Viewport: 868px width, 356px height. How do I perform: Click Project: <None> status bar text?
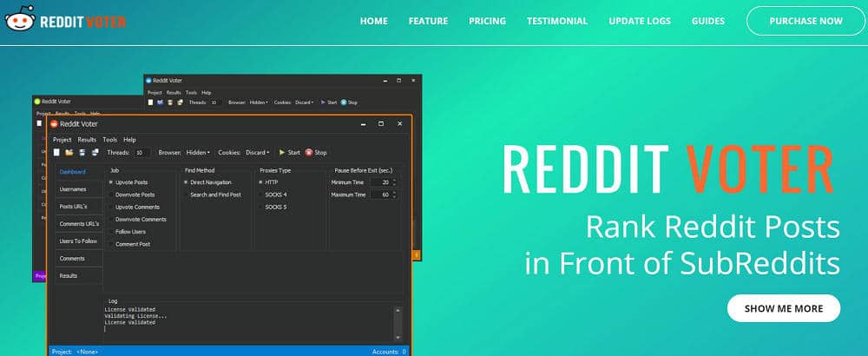(x=75, y=352)
